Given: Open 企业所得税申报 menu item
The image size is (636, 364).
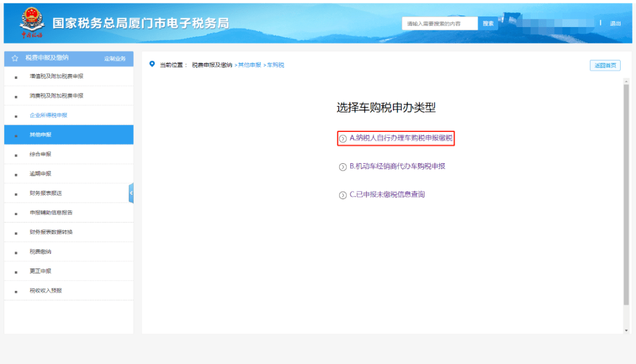Looking at the screenshot, I should tap(48, 115).
